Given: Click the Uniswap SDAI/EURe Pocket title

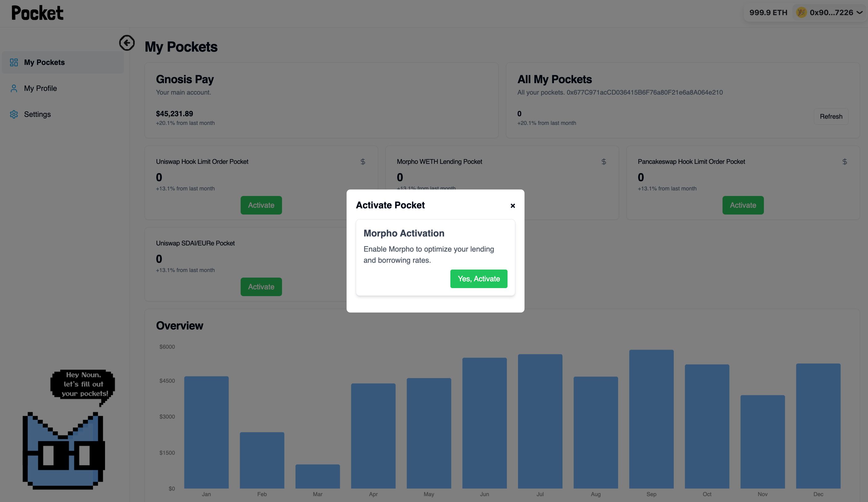Looking at the screenshot, I should (x=195, y=243).
